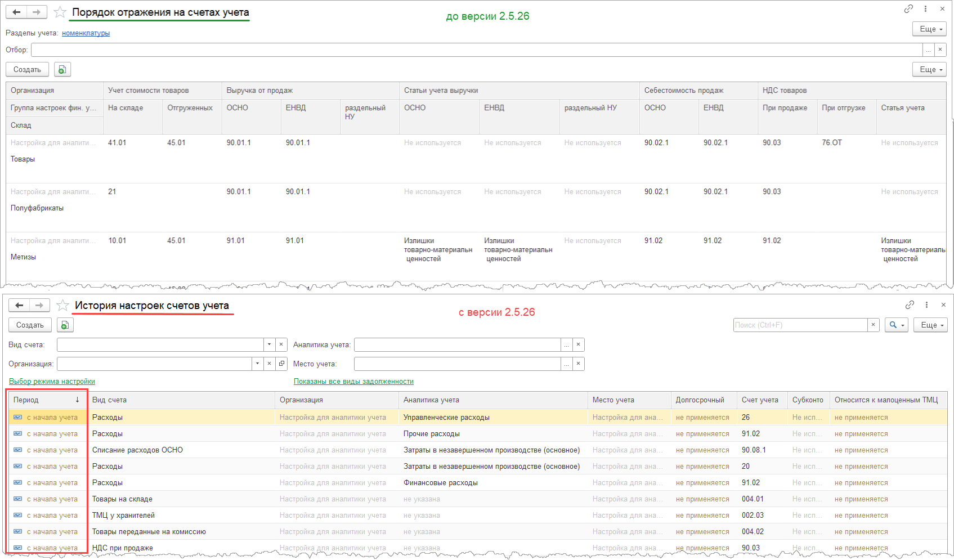Expand the Организация dropdown list
Screen dimensions: 954x560
click(x=257, y=364)
